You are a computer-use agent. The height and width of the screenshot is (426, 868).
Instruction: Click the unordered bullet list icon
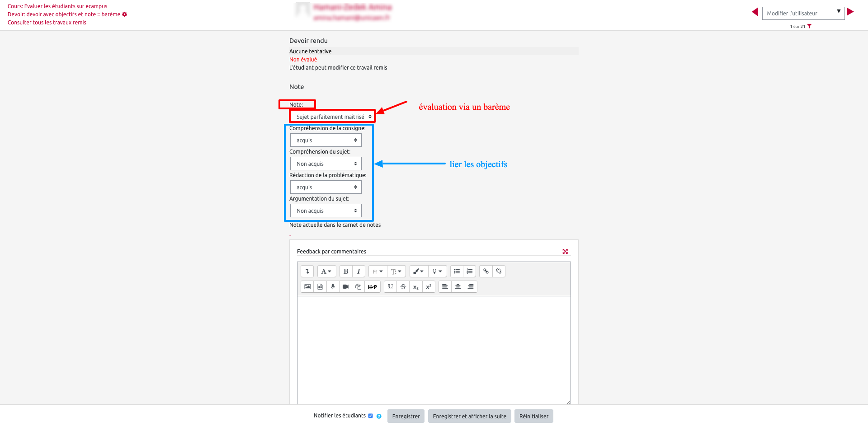[x=457, y=272]
